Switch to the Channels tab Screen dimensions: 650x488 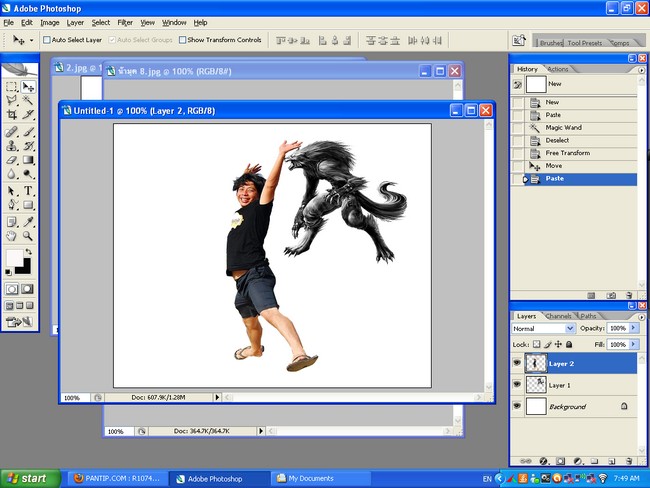558,316
